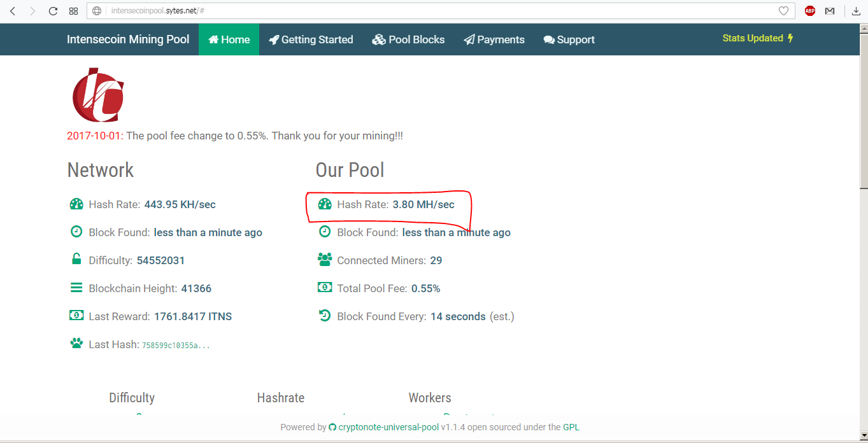Select the 14 seconds block estimate
This screenshot has height=443, width=868.
[x=458, y=316]
